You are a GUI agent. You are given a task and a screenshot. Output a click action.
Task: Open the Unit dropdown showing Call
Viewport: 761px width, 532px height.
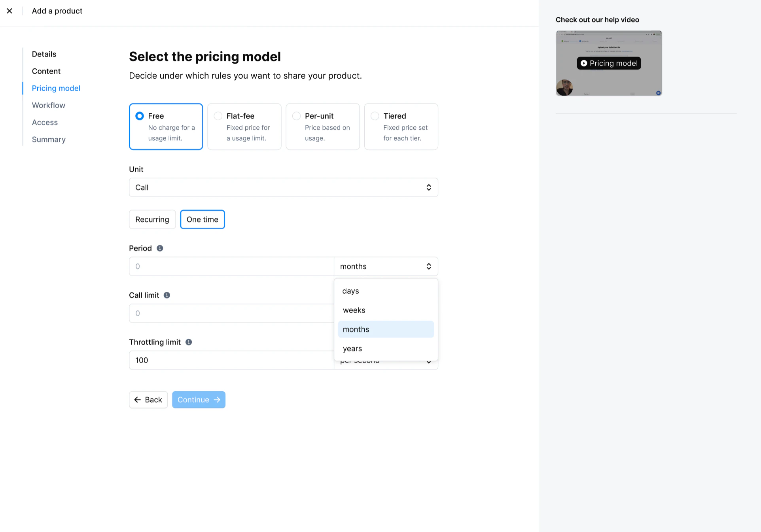(x=283, y=187)
